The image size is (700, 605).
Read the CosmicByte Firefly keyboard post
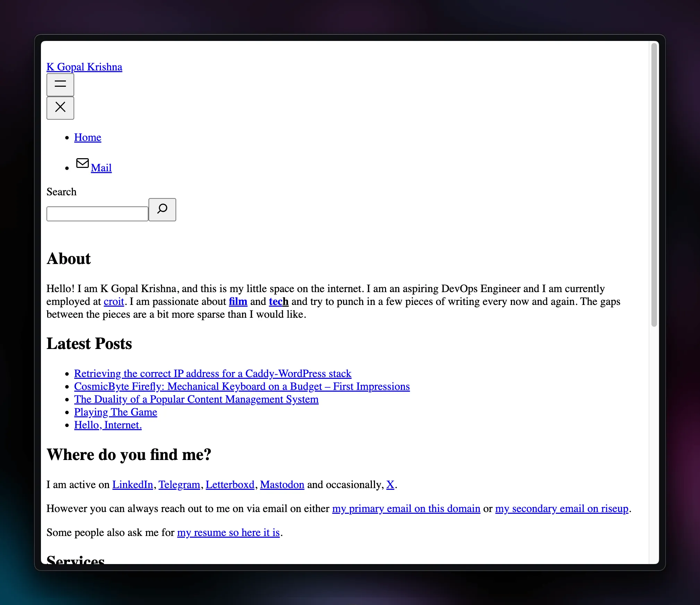pos(242,386)
